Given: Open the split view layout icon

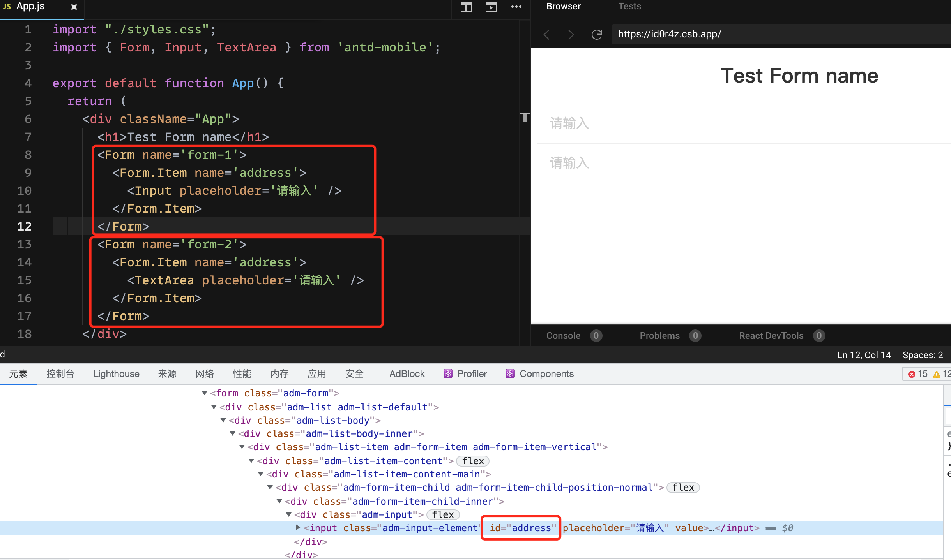Looking at the screenshot, I should (466, 7).
